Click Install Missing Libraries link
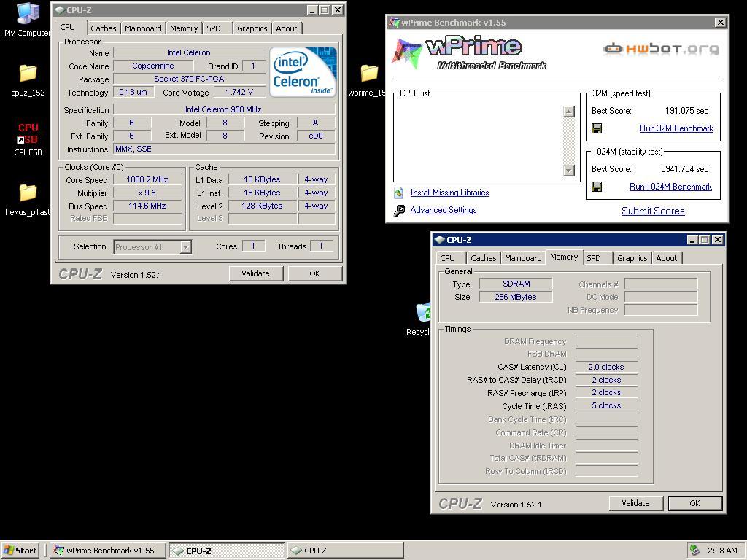 tap(449, 192)
